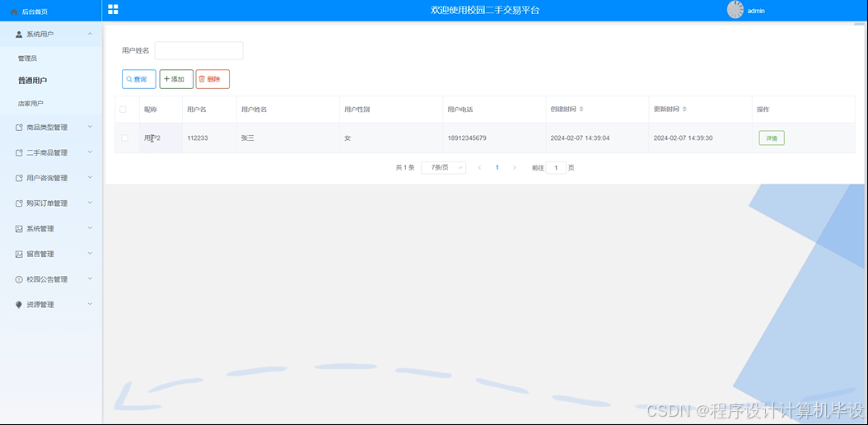868x425 pixels.
Task: Click sort arrows on 创建时间 column
Action: [581, 110]
